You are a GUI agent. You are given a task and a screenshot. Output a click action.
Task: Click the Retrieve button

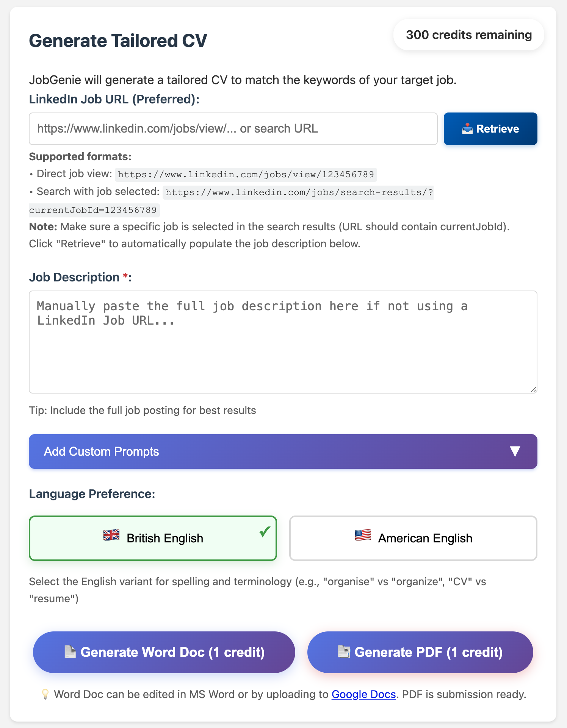(490, 128)
